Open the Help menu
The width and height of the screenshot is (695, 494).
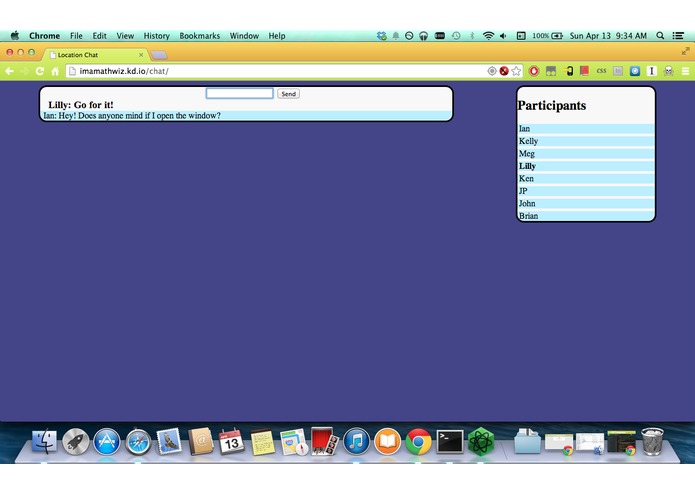pos(277,36)
